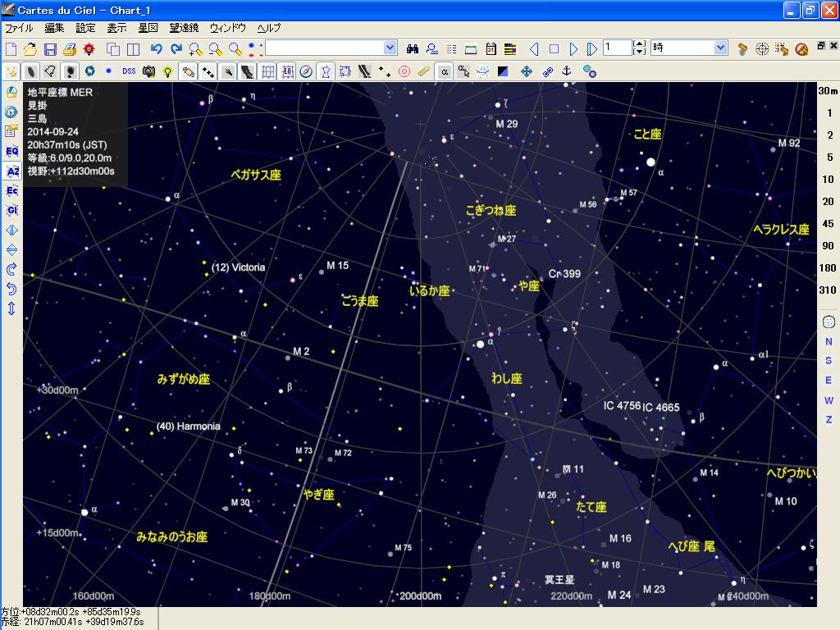Viewport: 840px width, 630px height.
Task: Zoom out with the minus magnifier
Action: pos(216,49)
